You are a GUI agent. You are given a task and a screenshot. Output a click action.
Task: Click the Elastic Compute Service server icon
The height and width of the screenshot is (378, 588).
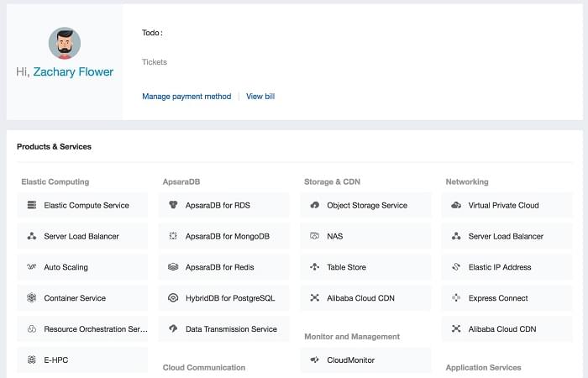pyautogui.click(x=32, y=205)
